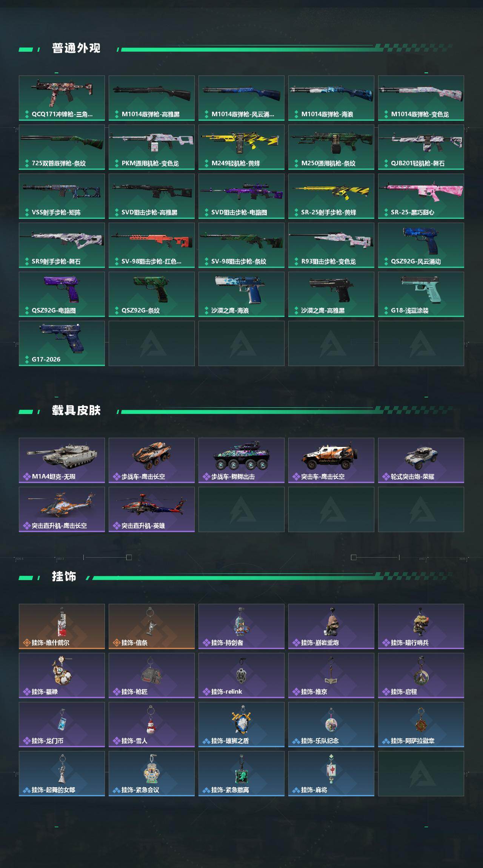Choose the G17-2026 pistol skin
Viewport: 483px width, 868px height.
[62, 343]
